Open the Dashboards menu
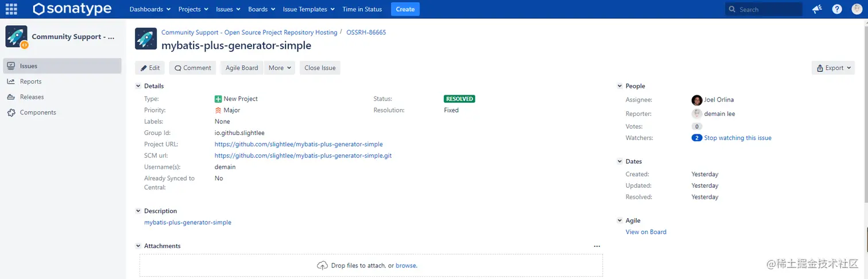Screen dimensions: 868x279 150,9
